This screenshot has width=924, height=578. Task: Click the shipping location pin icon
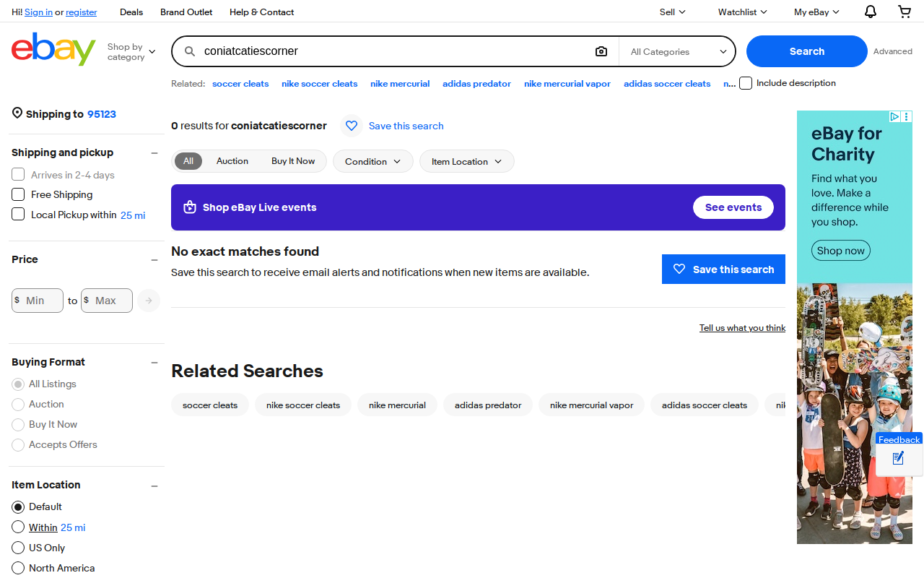click(x=17, y=113)
